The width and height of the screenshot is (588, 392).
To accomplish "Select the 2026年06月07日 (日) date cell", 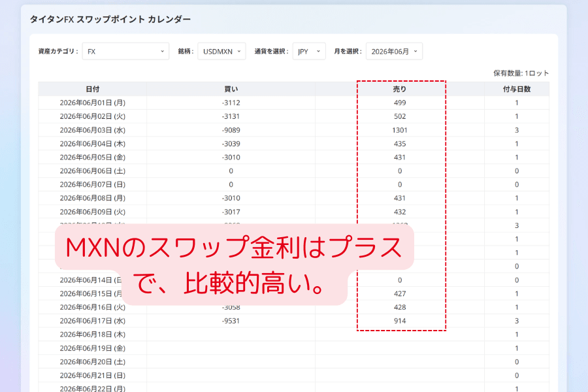I will [92, 184].
